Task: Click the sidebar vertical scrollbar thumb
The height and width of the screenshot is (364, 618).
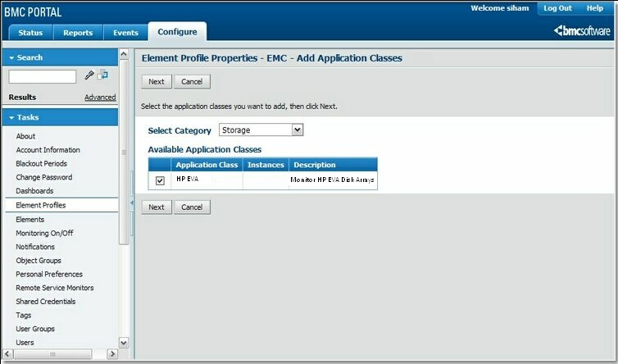Action: click(124, 152)
